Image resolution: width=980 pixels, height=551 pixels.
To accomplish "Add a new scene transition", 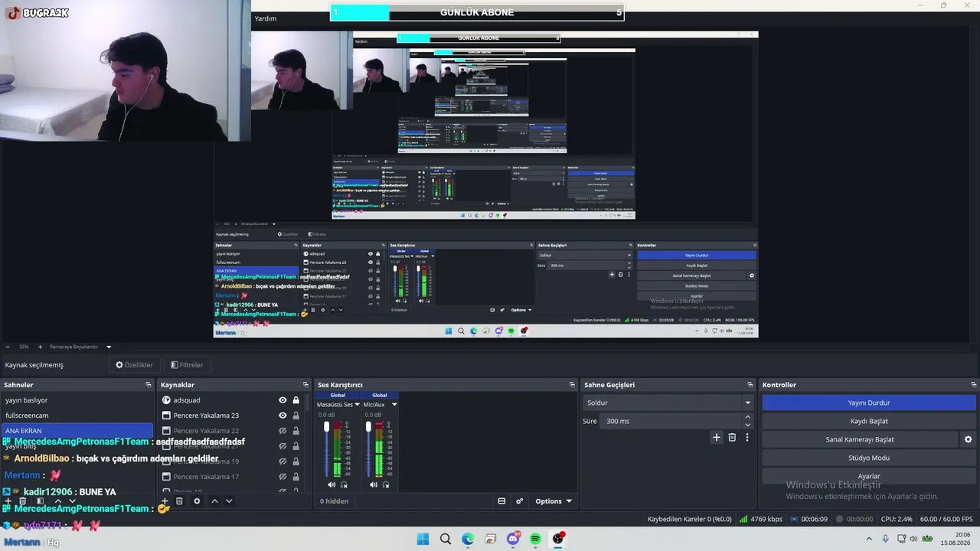I will pyautogui.click(x=717, y=438).
